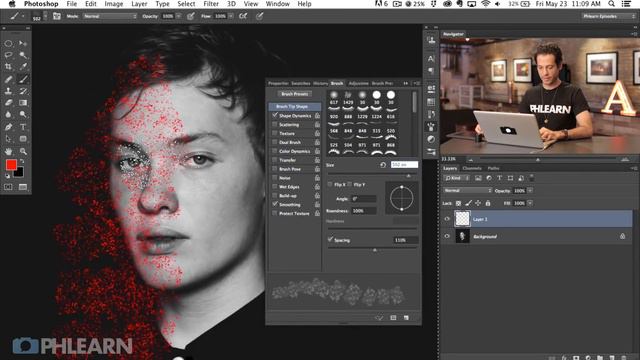Viewport: 640px width, 360px height.
Task: Select the Path Selection tool
Action: pyautogui.click(x=8, y=139)
